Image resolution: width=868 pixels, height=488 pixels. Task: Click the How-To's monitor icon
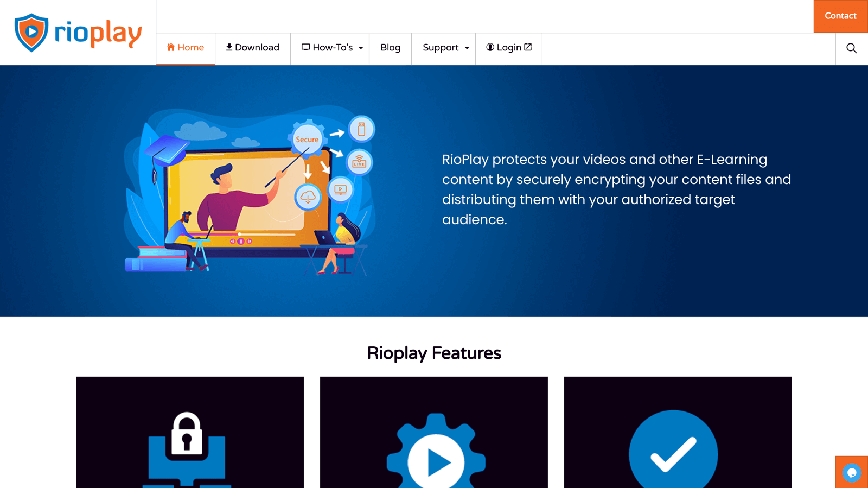(306, 47)
